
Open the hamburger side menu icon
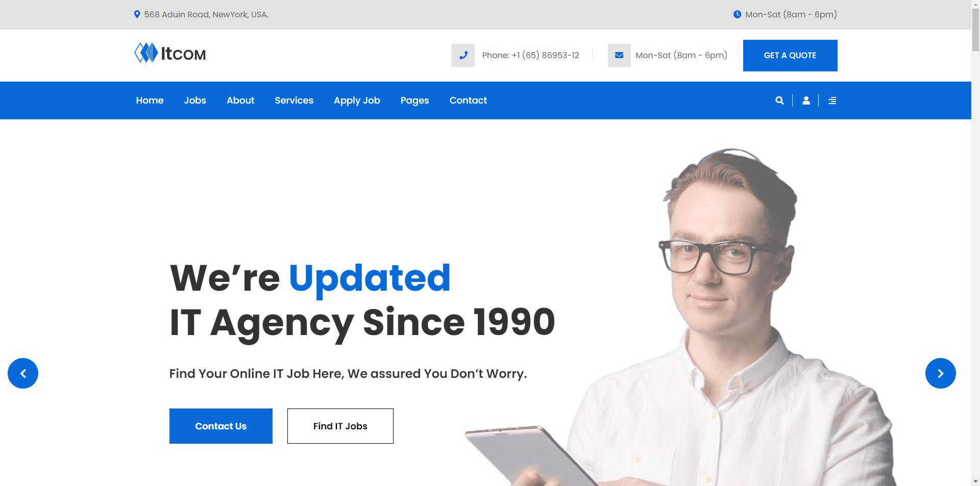[x=832, y=100]
